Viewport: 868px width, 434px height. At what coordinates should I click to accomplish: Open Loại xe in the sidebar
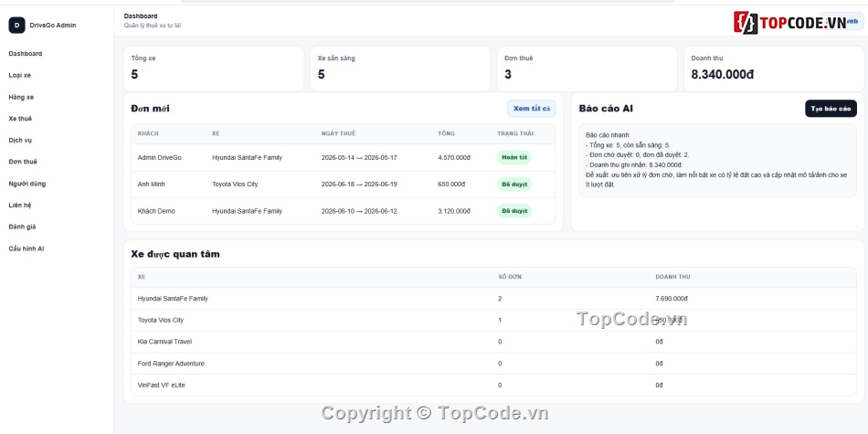tap(20, 75)
